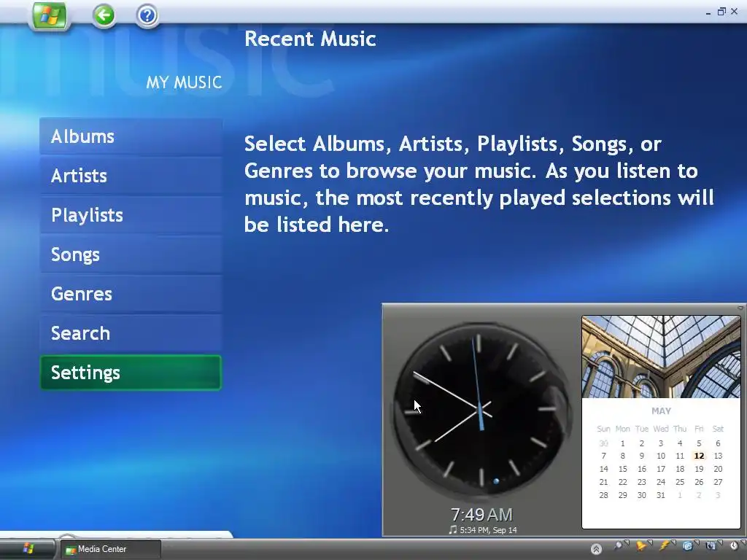Click the analog clock face widget
Image resolution: width=747 pixels, height=560 pixels.
[481, 410]
